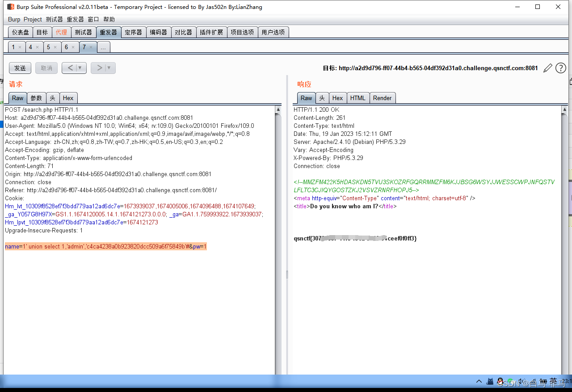Open the 重发器 menu in menu bar
Image resolution: width=572 pixels, height=392 pixels.
click(75, 19)
